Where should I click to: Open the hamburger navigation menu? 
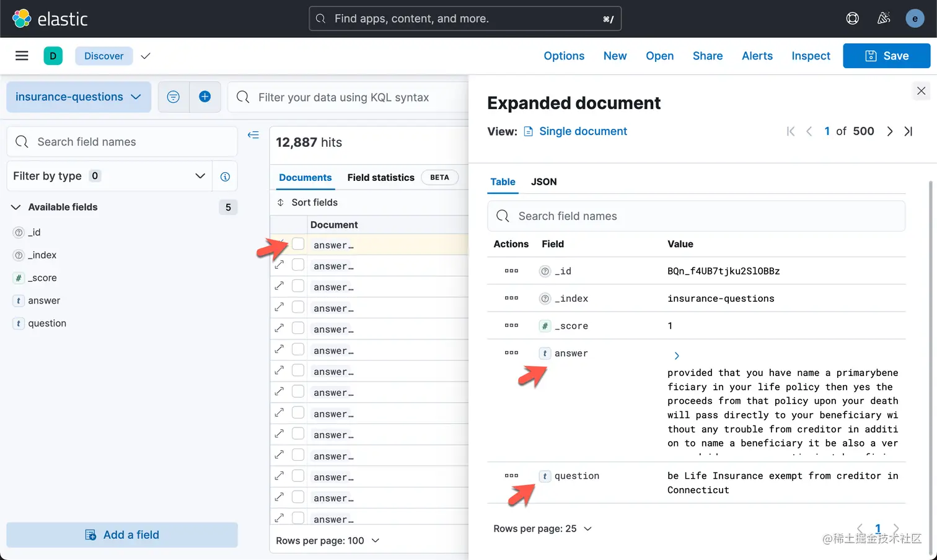pyautogui.click(x=22, y=56)
